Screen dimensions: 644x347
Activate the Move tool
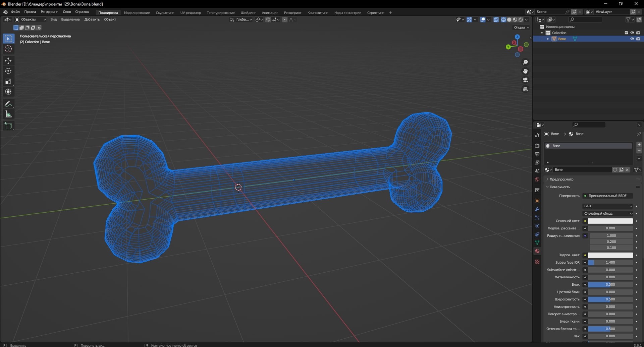pyautogui.click(x=8, y=61)
